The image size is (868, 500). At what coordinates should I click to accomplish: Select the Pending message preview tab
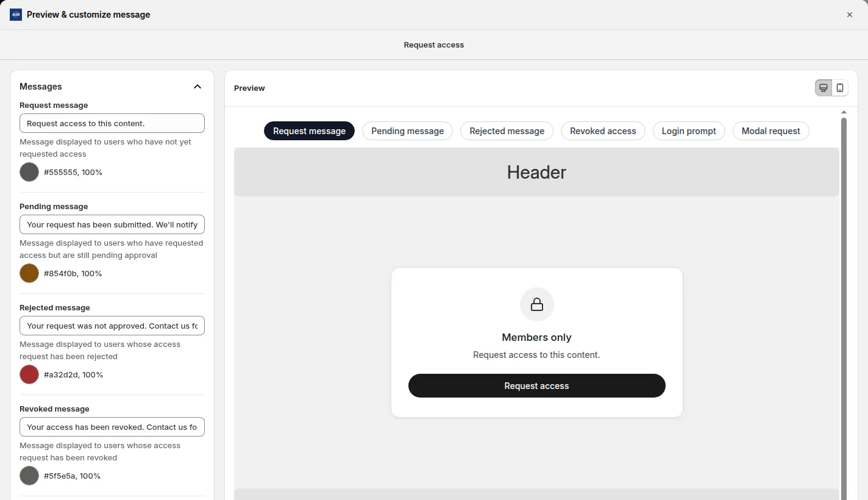(408, 131)
